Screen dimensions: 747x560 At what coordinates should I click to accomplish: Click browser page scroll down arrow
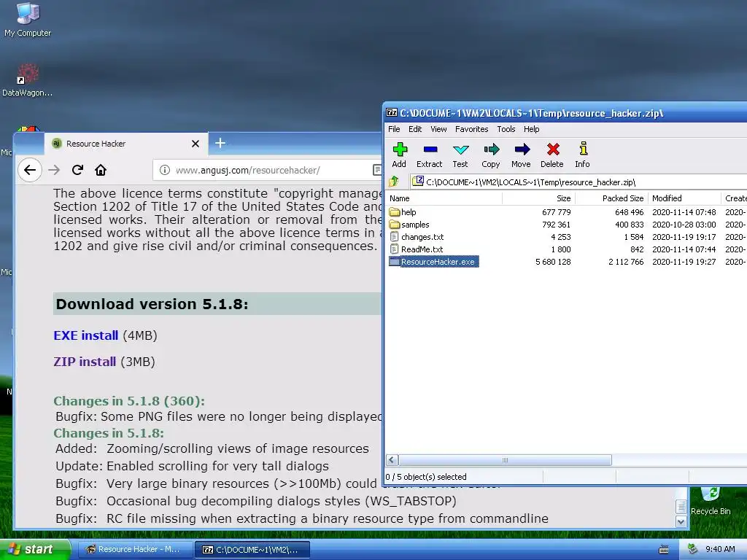681,522
